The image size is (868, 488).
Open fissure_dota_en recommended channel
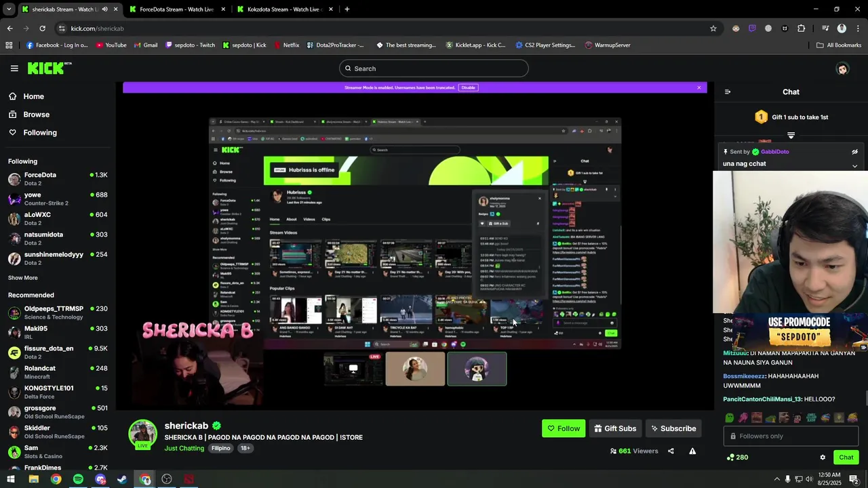click(58, 352)
